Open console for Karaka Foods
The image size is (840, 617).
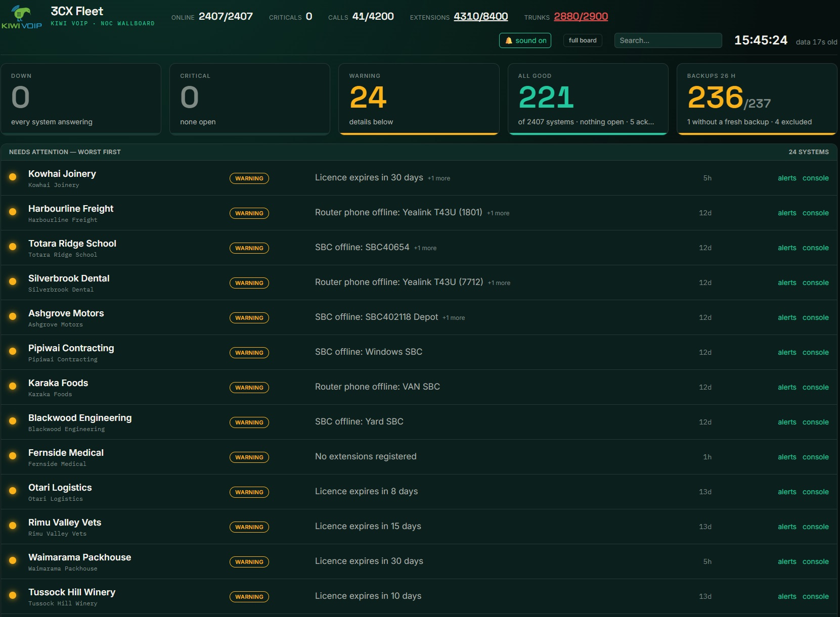point(816,387)
